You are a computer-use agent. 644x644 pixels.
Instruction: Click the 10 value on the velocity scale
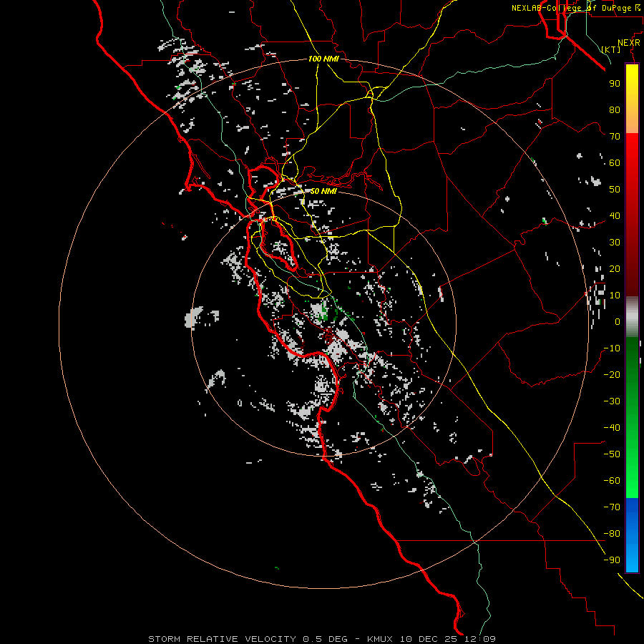pos(615,296)
